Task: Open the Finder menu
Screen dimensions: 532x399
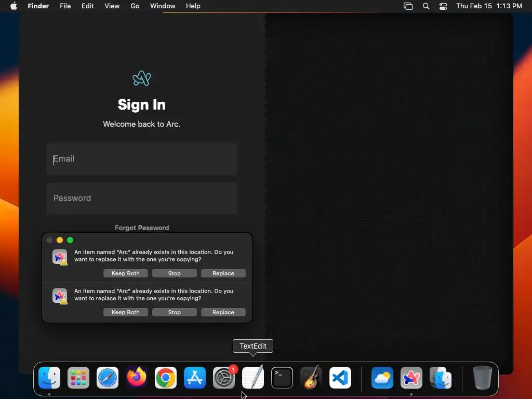Action: 38,6
